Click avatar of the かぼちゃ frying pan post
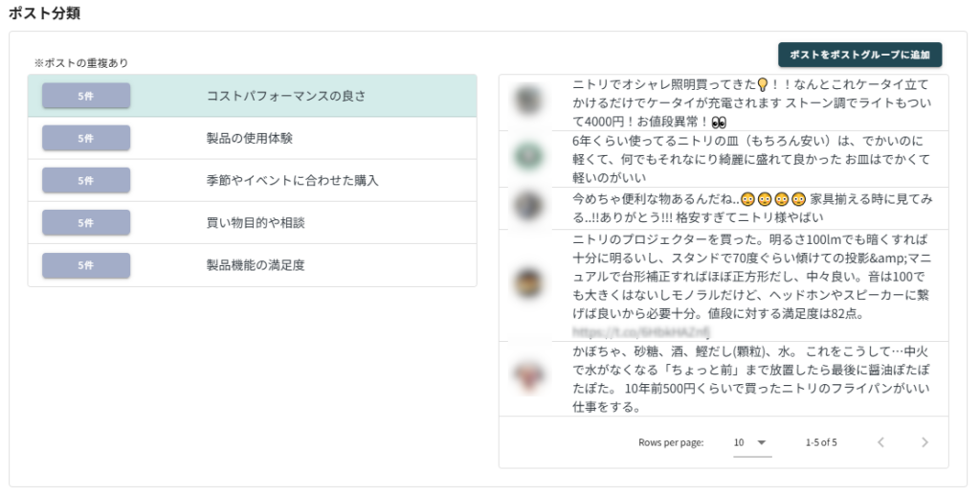 tap(528, 376)
